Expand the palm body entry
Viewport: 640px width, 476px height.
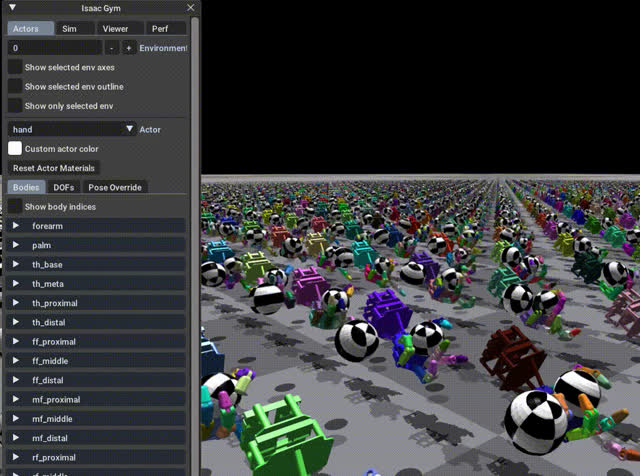pyautogui.click(x=96, y=245)
